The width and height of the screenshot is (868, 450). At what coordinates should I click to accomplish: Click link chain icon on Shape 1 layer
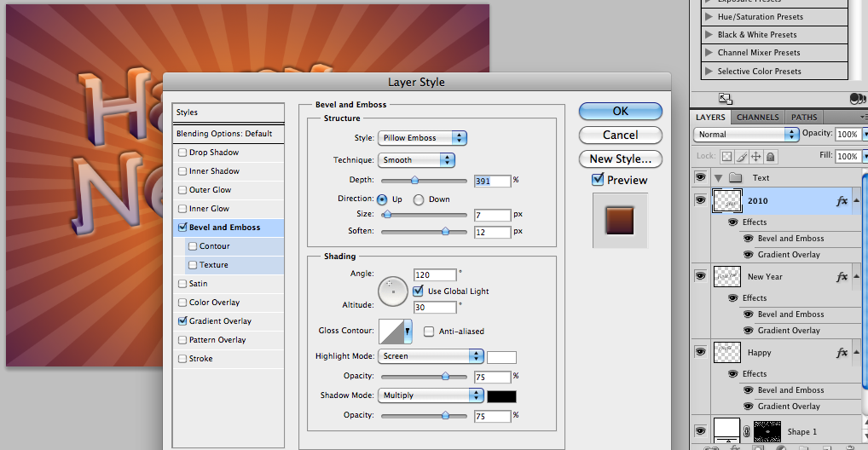747,431
